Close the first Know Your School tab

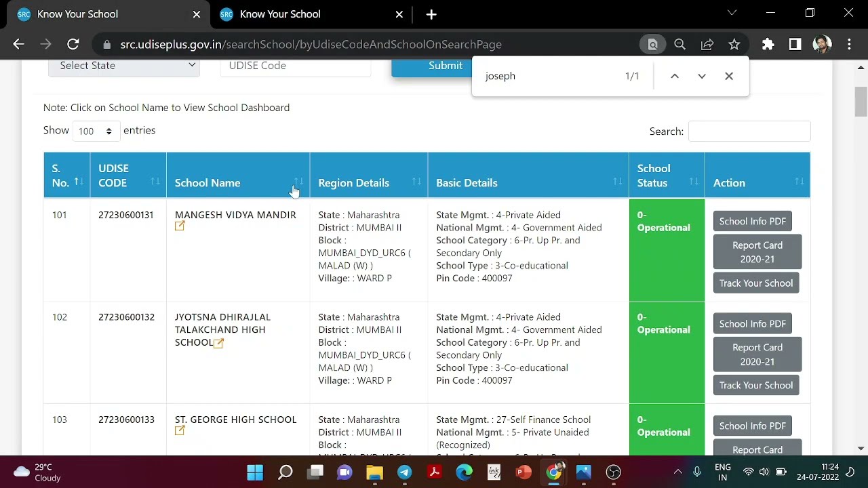point(197,14)
